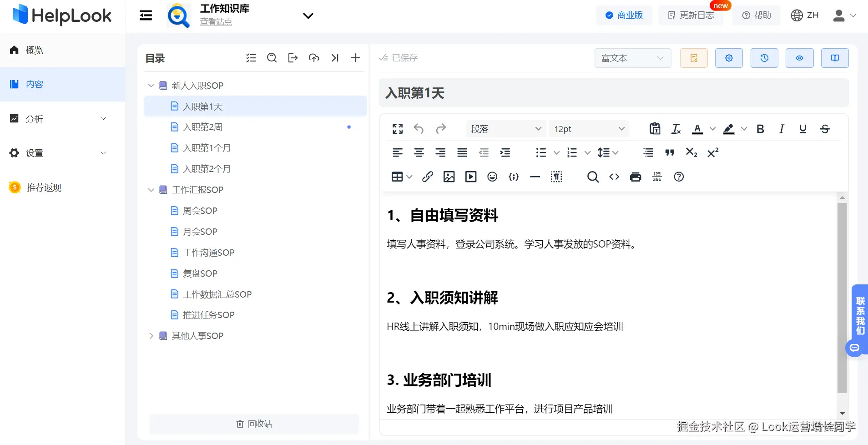The width and height of the screenshot is (868, 445).
Task: Open the 12pt font size dropdown
Action: [589, 129]
